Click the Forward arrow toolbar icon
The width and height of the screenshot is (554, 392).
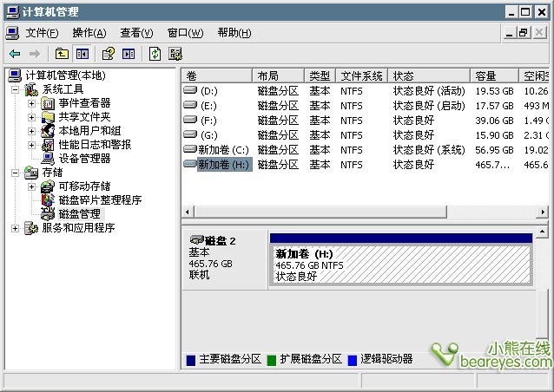click(x=34, y=54)
